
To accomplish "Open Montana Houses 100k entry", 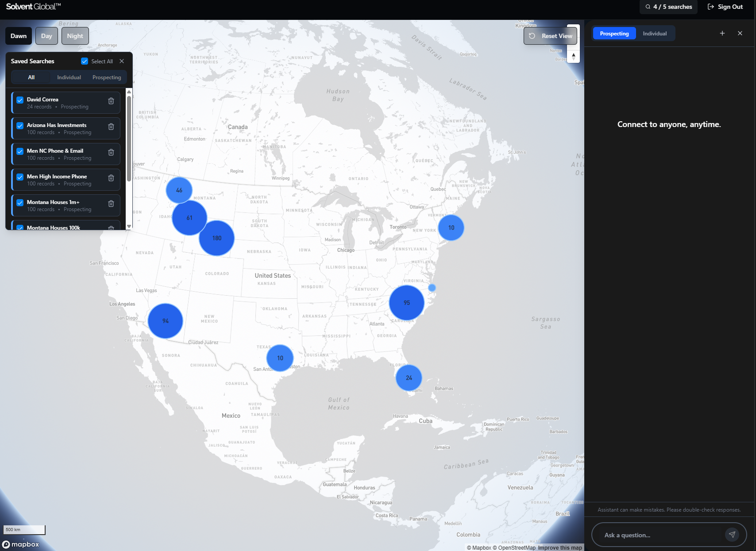I will pyautogui.click(x=66, y=225).
